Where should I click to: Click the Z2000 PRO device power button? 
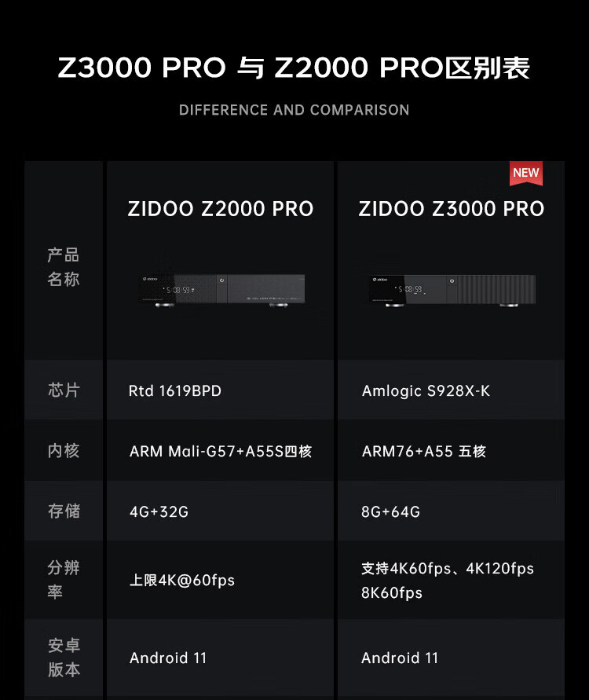[221, 280]
